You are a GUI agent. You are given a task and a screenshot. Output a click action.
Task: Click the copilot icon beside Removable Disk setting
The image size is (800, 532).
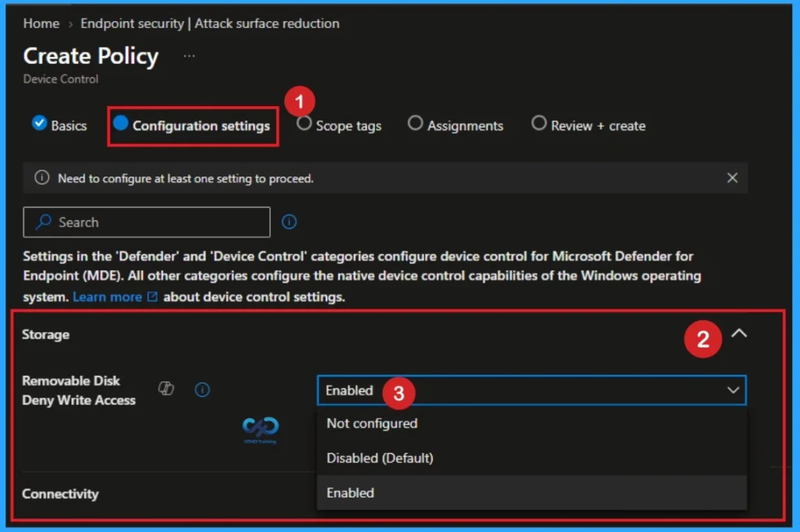click(x=166, y=389)
